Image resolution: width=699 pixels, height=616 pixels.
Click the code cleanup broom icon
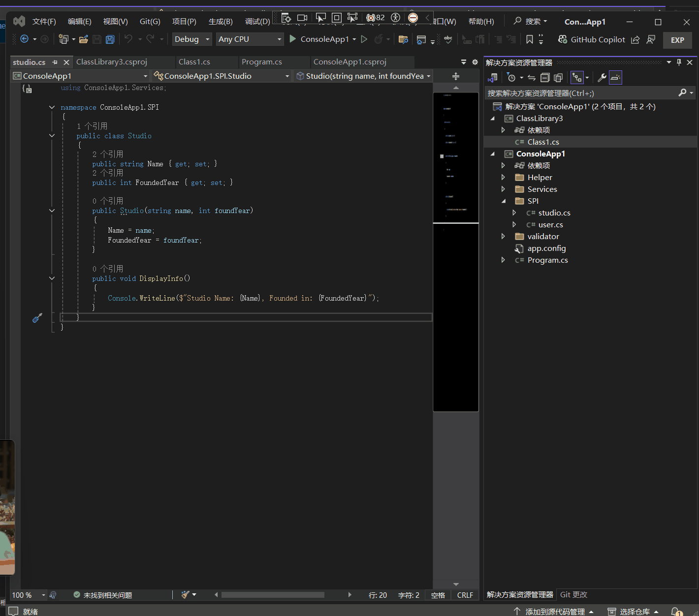click(186, 594)
